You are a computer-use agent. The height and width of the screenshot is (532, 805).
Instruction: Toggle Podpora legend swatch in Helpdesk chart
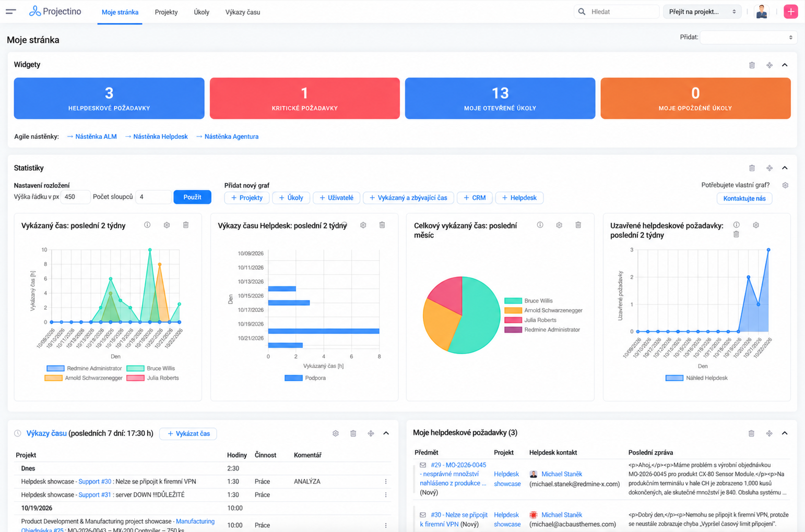(293, 378)
